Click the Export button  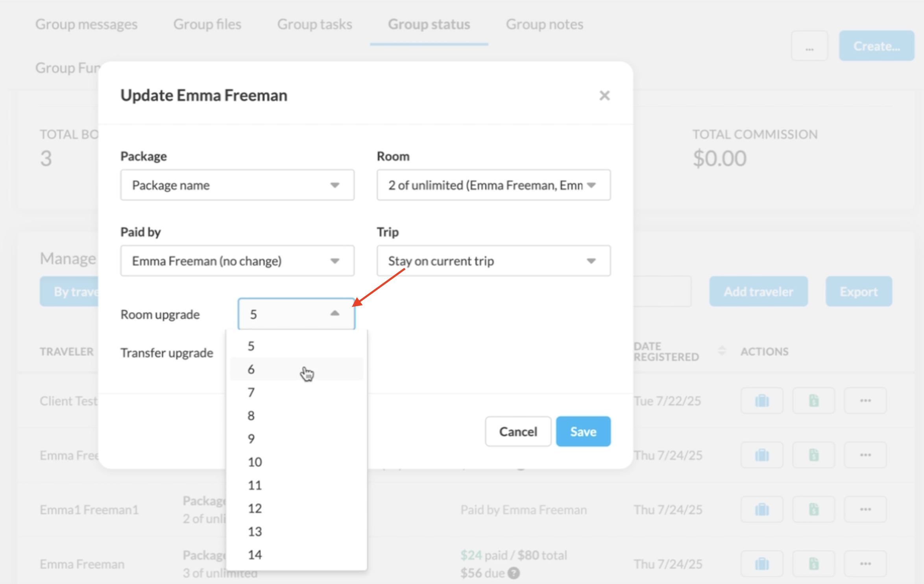tap(858, 292)
